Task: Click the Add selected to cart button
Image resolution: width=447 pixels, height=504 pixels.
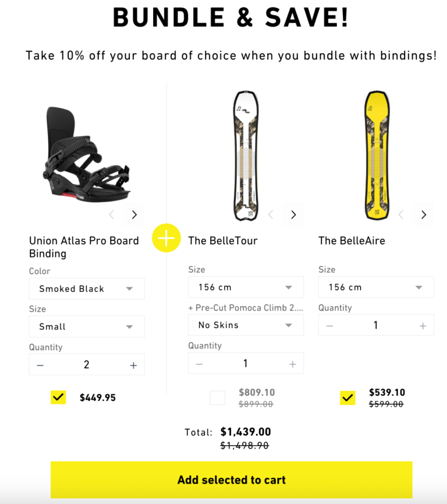Action: click(231, 480)
